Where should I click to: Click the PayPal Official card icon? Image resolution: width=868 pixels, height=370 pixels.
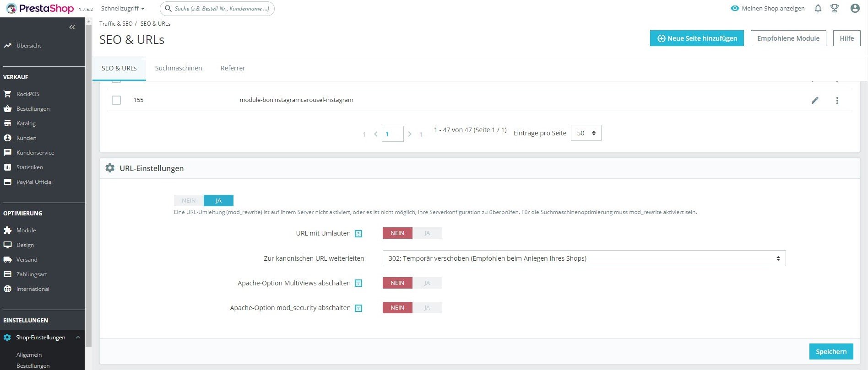point(7,182)
